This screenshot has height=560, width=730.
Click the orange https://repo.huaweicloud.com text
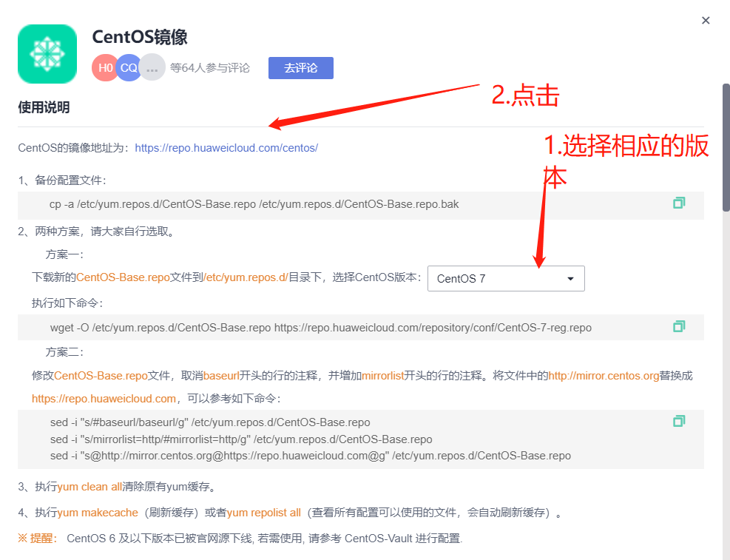click(x=104, y=399)
